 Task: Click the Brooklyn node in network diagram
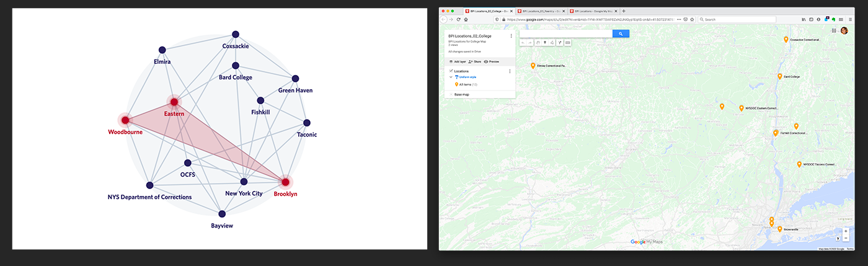click(286, 182)
